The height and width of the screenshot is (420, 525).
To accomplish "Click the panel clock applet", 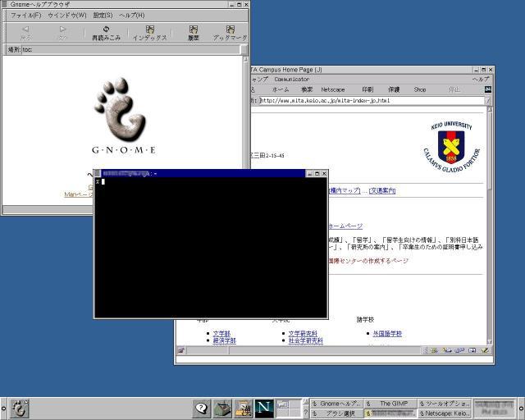I will (494, 409).
